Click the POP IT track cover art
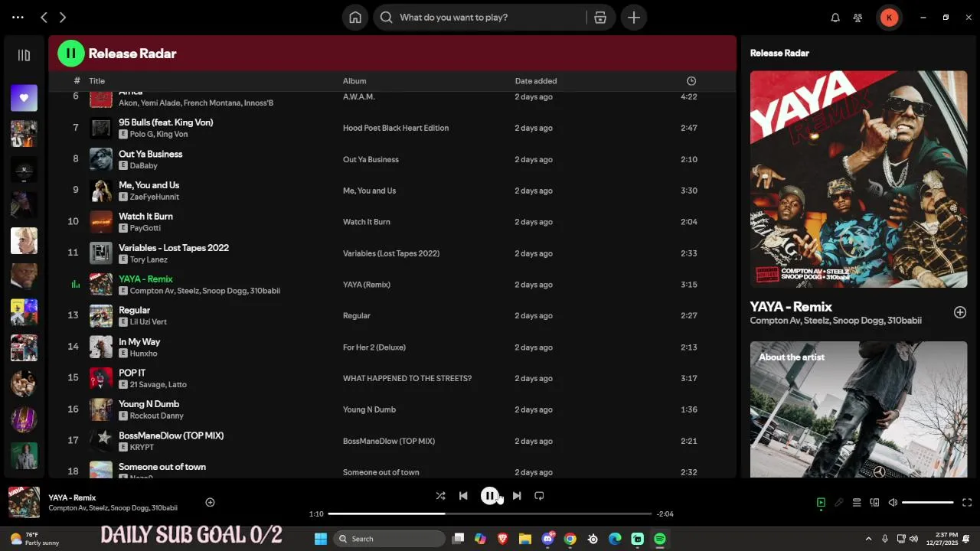Image resolution: width=980 pixels, height=551 pixels. pyautogui.click(x=101, y=378)
